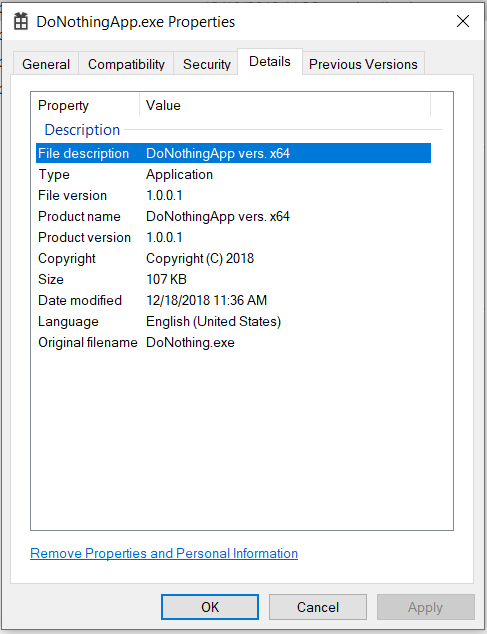Click the Copyright property row
The image size is (487, 634).
[233, 258]
